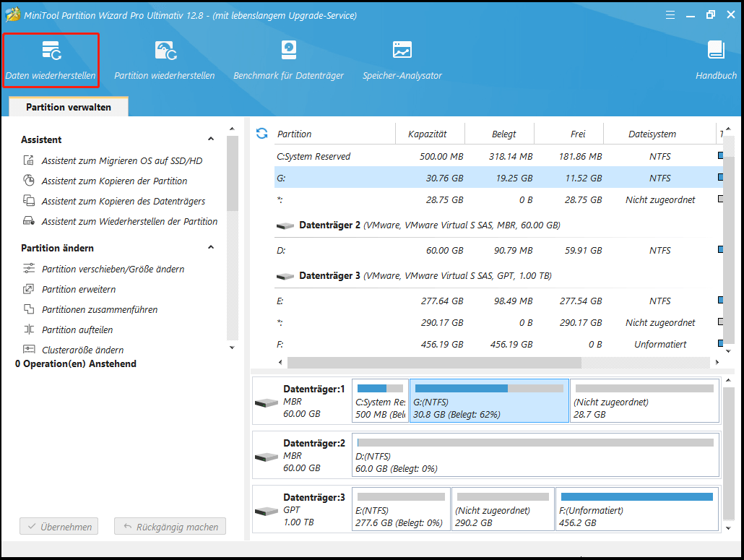Open Daten wiederherstellen tool
744x560 pixels.
tap(51, 60)
